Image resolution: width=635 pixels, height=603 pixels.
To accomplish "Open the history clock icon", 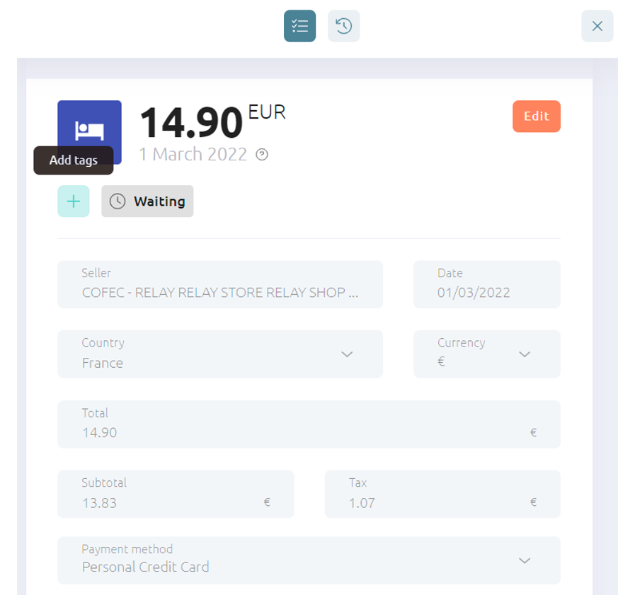I will (343, 26).
